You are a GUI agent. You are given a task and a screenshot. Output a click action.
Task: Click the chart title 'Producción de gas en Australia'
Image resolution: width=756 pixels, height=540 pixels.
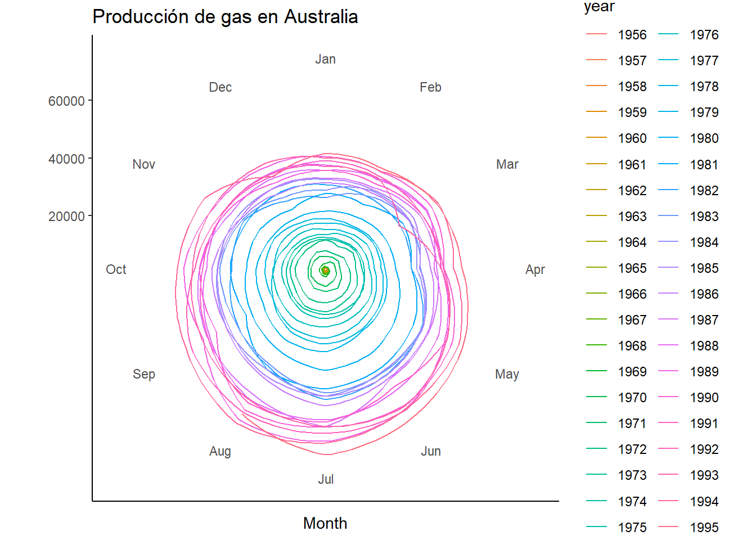click(225, 17)
